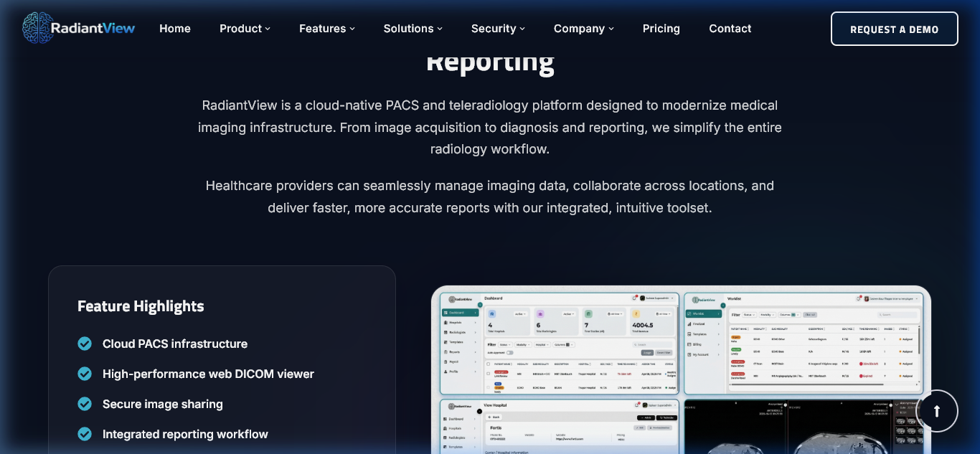This screenshot has width=980, height=454.
Task: Expand the Company dropdown menu
Action: 584,29
